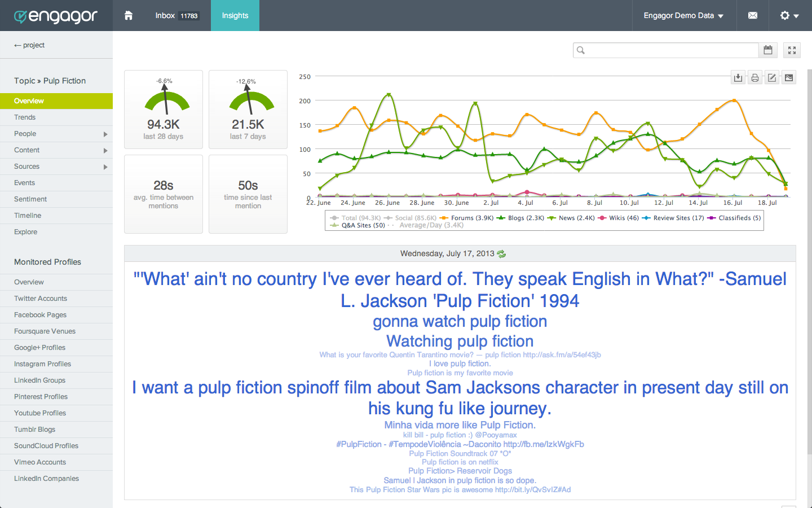Open the Events section
The width and height of the screenshot is (812, 508).
coord(56,183)
